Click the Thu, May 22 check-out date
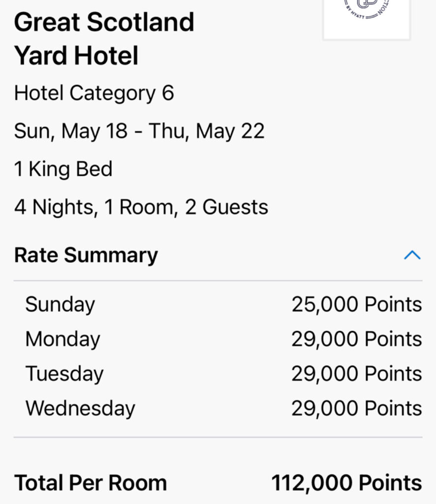This screenshot has height=504, width=436. (x=207, y=131)
